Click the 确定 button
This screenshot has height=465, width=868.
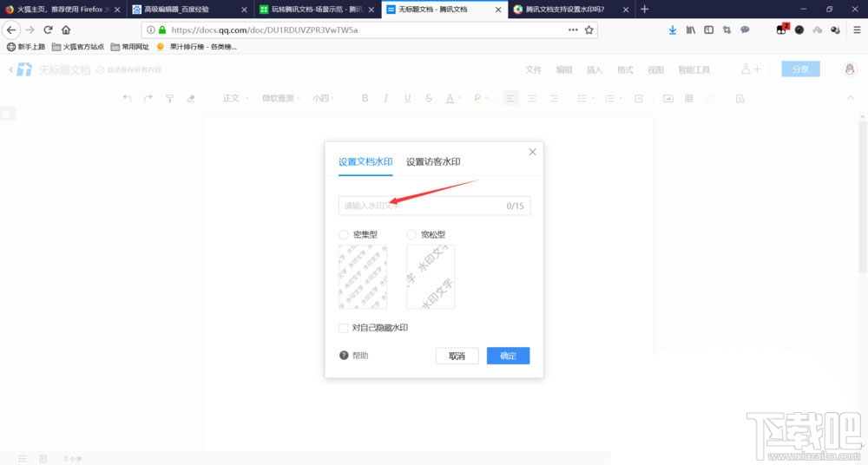[508, 356]
